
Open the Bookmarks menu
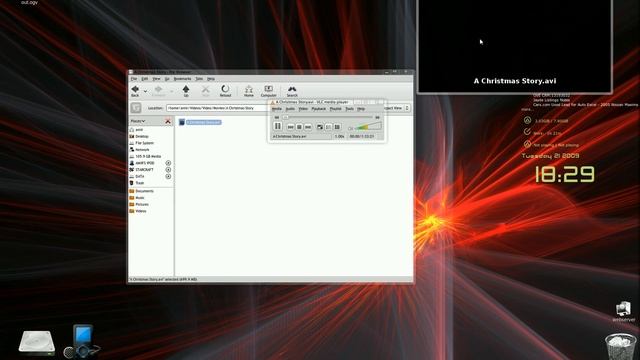click(182, 79)
